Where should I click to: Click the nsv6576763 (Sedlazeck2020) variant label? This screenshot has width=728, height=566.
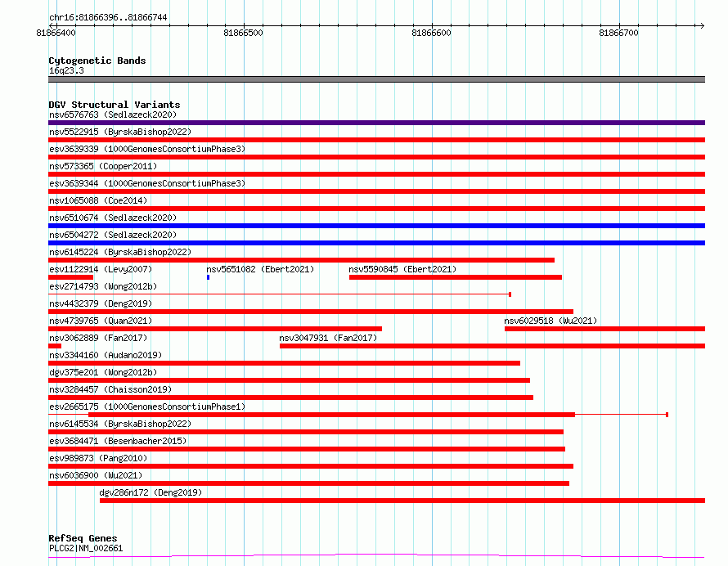[113, 115]
